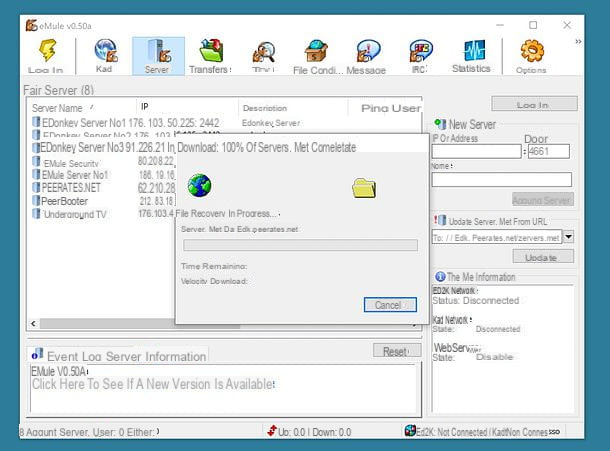Open the server.met URL dropdown arrow

[x=568, y=237]
